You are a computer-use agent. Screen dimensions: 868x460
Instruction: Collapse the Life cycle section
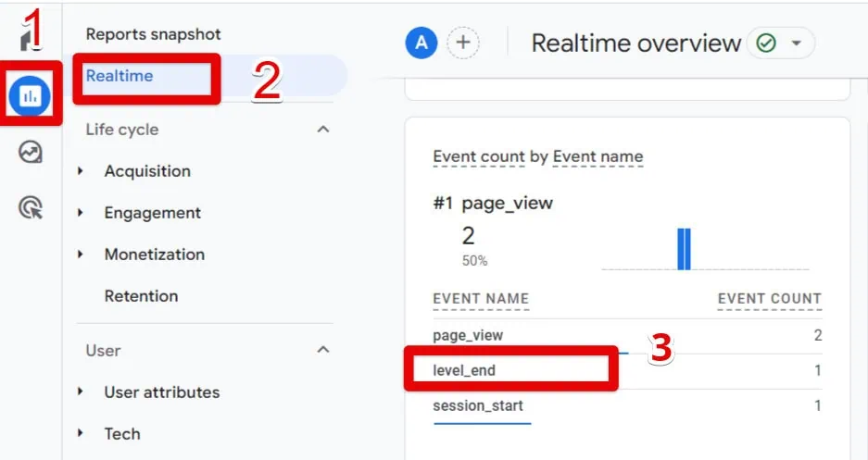pos(322,130)
